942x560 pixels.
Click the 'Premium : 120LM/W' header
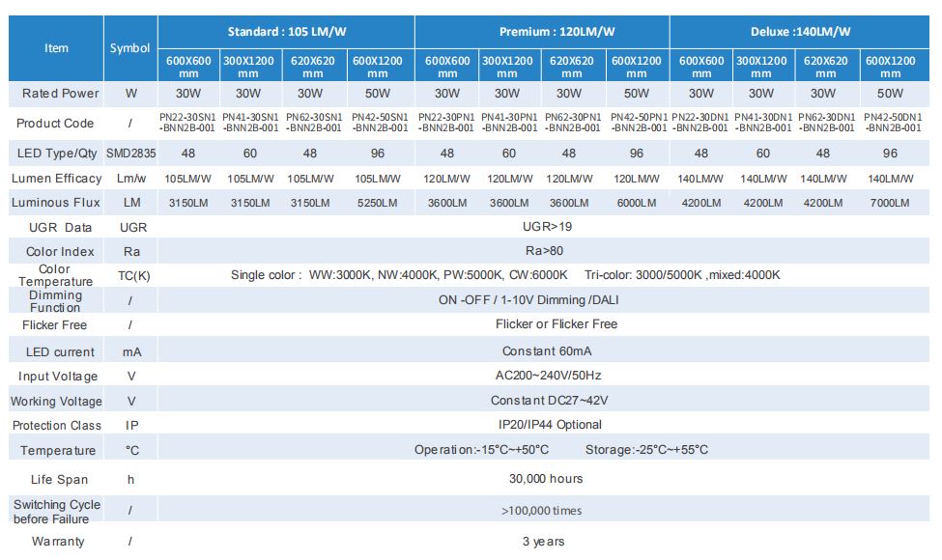click(542, 32)
